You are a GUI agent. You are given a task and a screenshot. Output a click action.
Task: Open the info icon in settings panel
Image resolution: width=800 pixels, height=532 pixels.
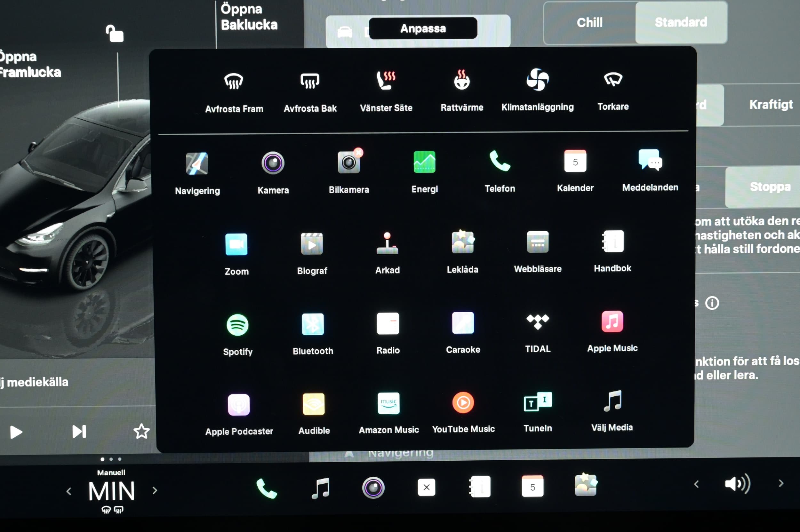pos(712,303)
